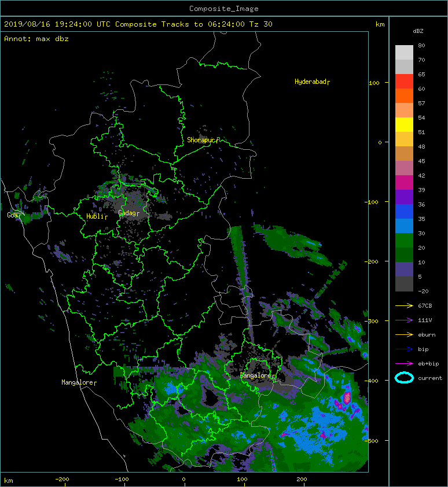The width and height of the screenshot is (448, 487).
Task: Click the blue bip arrow icon in legend
Action: point(404,349)
